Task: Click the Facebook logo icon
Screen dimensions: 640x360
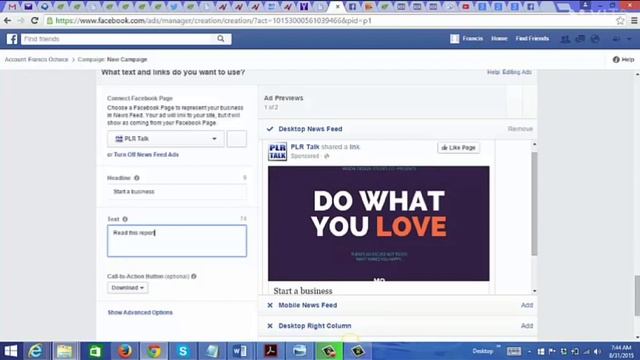Action: pos(12,39)
